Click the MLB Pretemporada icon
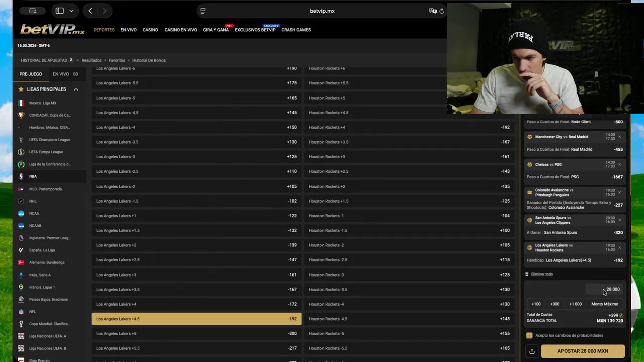The width and height of the screenshot is (644, 362). 21,189
